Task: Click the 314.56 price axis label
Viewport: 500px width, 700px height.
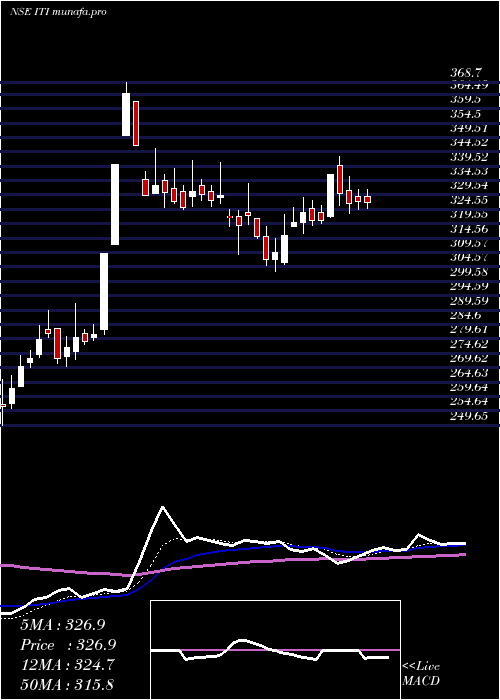Action: pyautogui.click(x=468, y=229)
